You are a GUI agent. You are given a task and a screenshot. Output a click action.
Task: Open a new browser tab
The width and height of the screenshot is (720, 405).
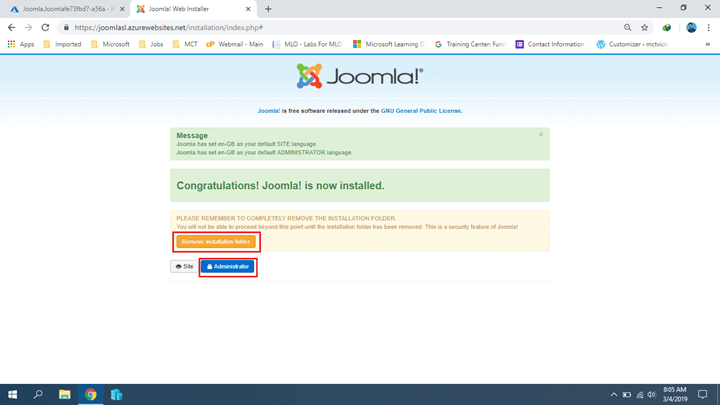click(268, 9)
